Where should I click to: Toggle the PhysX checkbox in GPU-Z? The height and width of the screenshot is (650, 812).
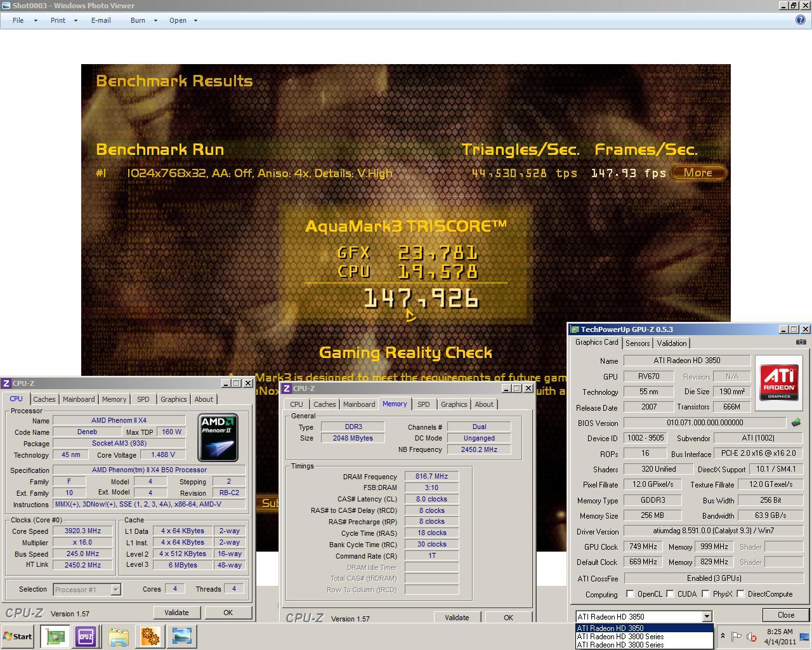pyautogui.click(x=705, y=594)
